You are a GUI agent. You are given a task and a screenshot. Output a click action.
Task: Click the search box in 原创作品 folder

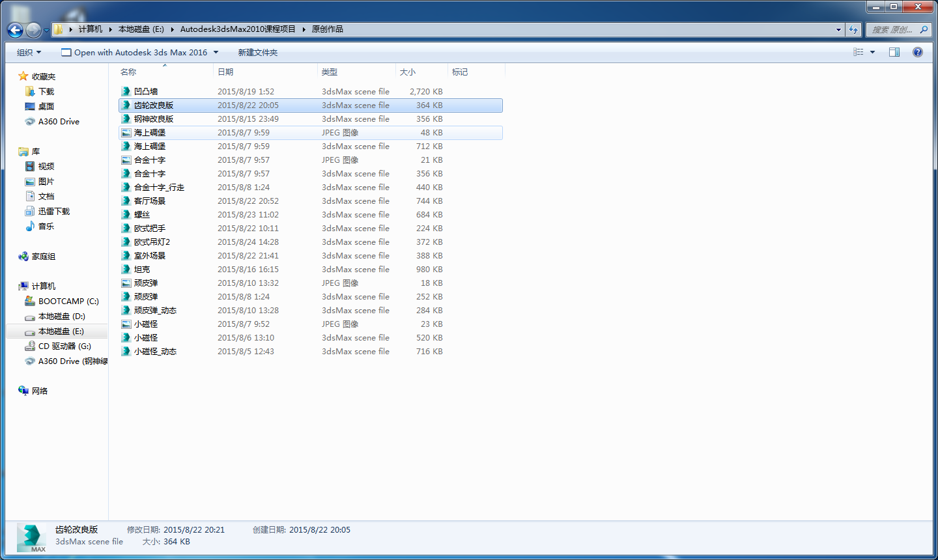899,29
